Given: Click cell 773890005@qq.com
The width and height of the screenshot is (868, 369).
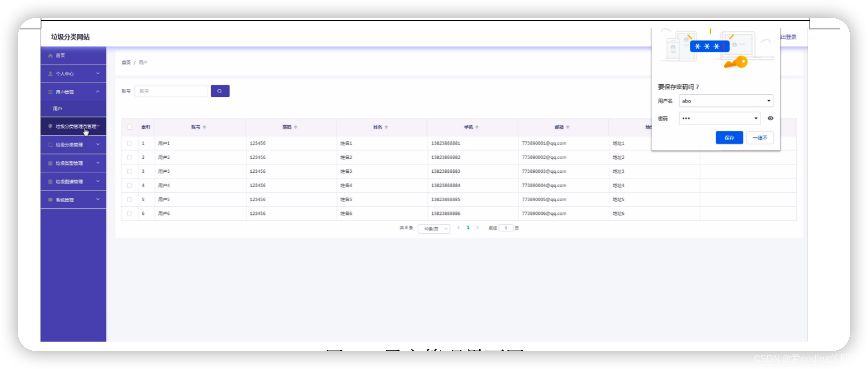Looking at the screenshot, I should coord(544,200).
